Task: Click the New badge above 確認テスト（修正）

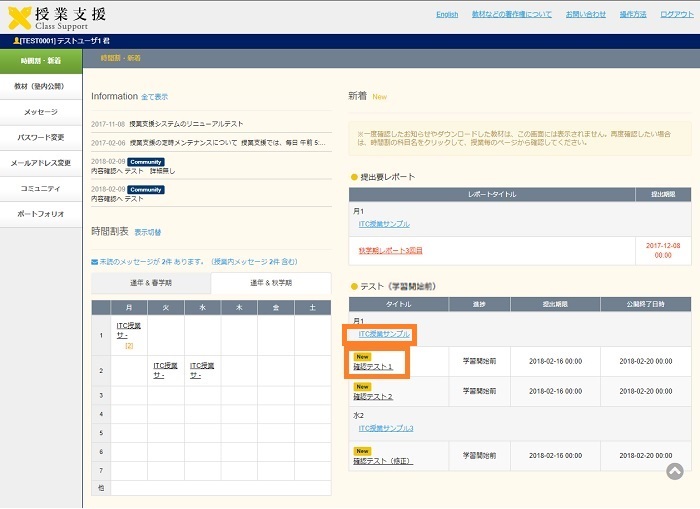Action: pyautogui.click(x=362, y=451)
